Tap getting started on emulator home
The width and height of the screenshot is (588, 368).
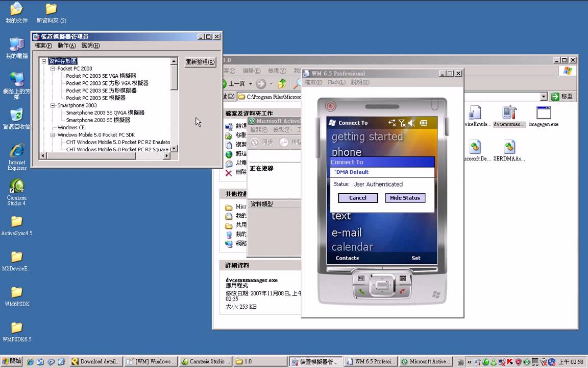[367, 136]
